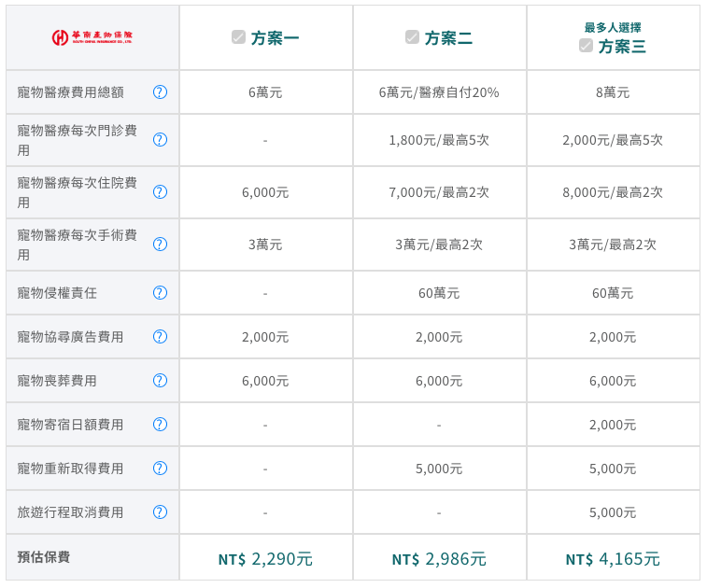Toggle the 方案三 checkbox
The width and height of the screenshot is (707, 588).
(x=586, y=46)
